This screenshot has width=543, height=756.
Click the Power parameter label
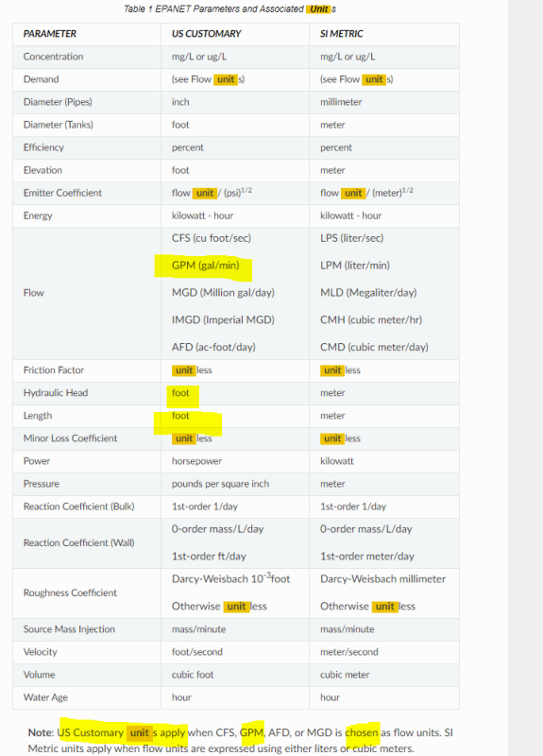click(x=37, y=461)
